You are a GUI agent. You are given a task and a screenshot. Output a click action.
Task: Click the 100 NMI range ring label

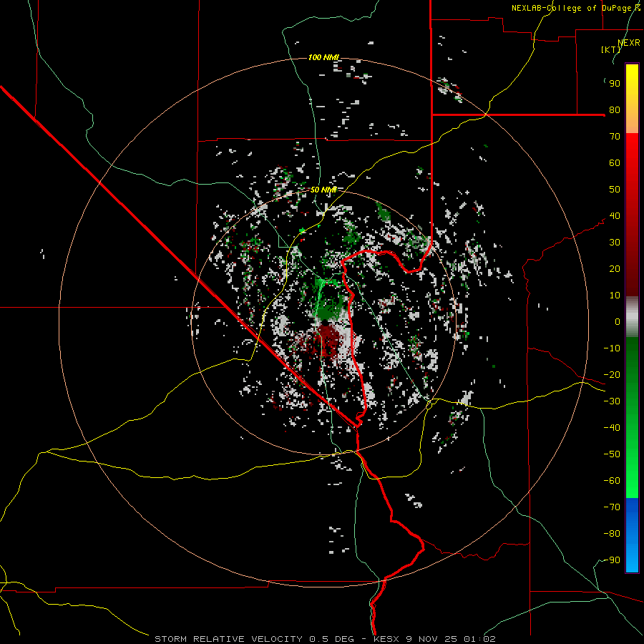click(x=323, y=57)
